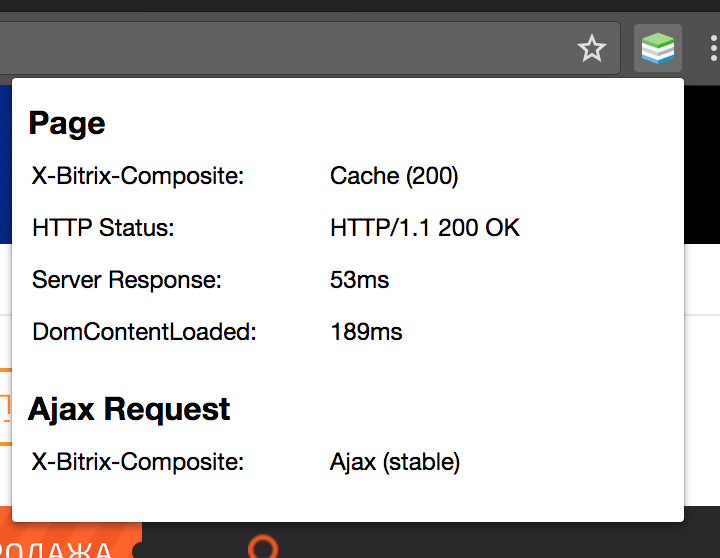Screen dimensions: 720x558
Task: Click the "53ms" server response value
Action: pyautogui.click(x=359, y=280)
